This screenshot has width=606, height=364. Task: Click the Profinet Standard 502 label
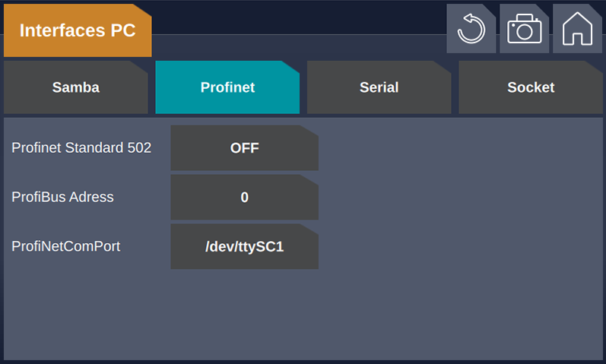coord(81,147)
